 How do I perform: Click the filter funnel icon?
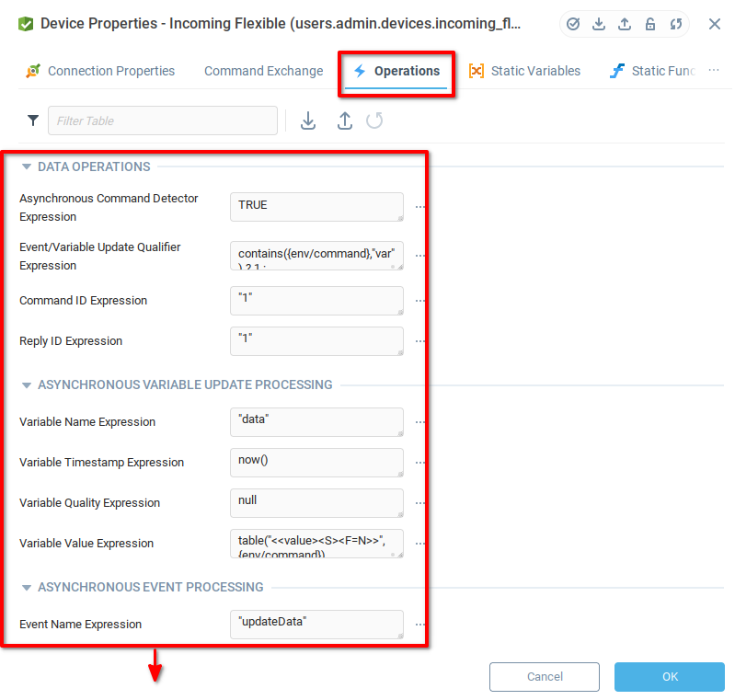pyautogui.click(x=33, y=120)
